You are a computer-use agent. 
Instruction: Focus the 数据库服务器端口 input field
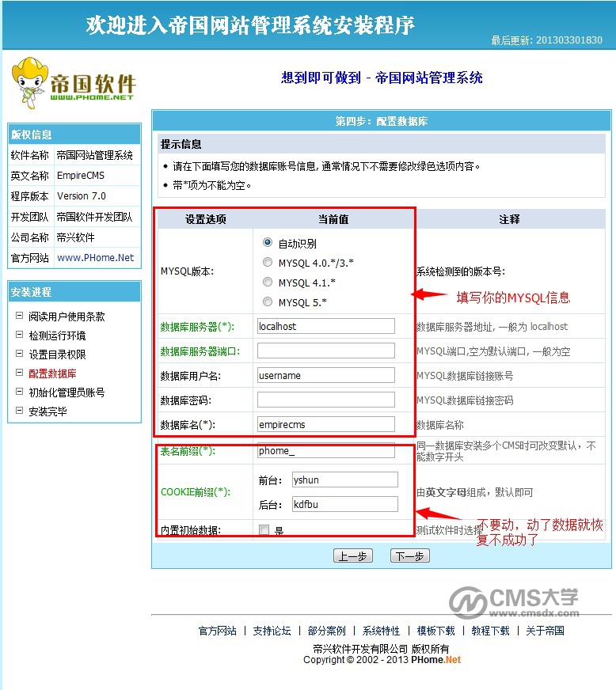coord(326,351)
